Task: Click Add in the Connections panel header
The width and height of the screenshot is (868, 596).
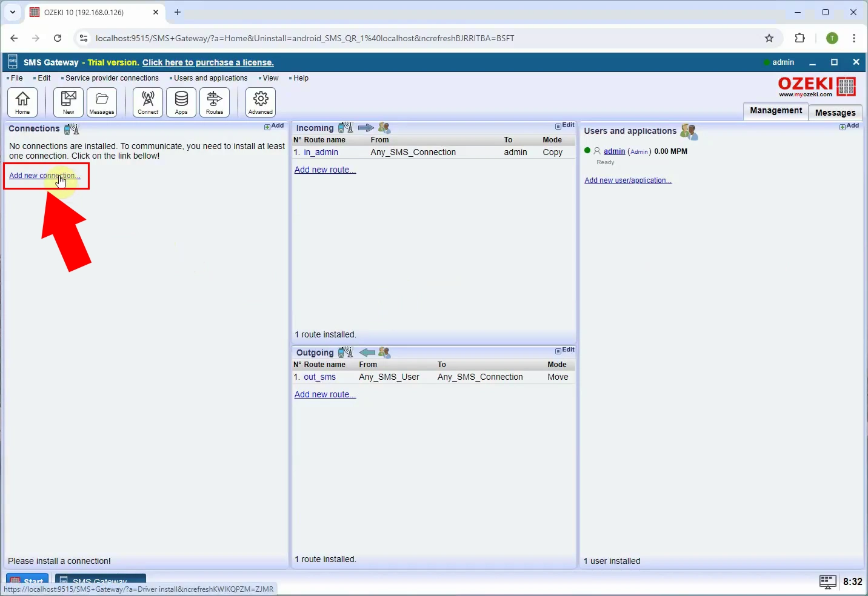Action: (x=274, y=126)
